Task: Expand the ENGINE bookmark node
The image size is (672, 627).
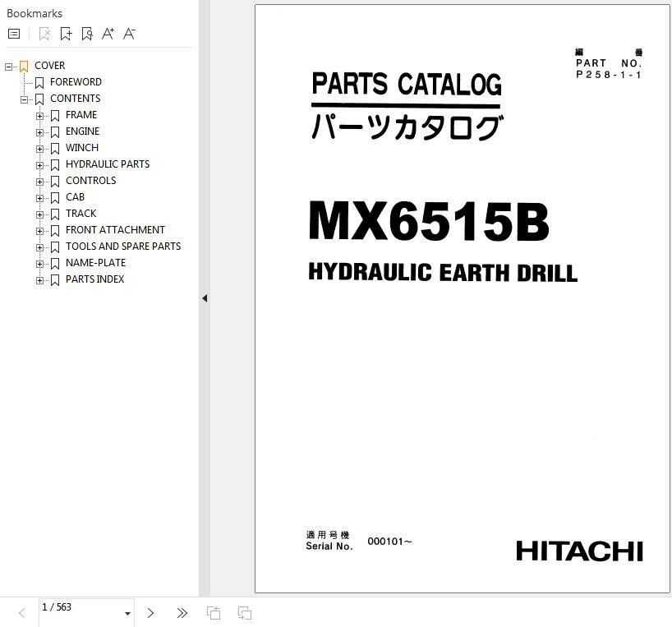Action: (x=39, y=132)
